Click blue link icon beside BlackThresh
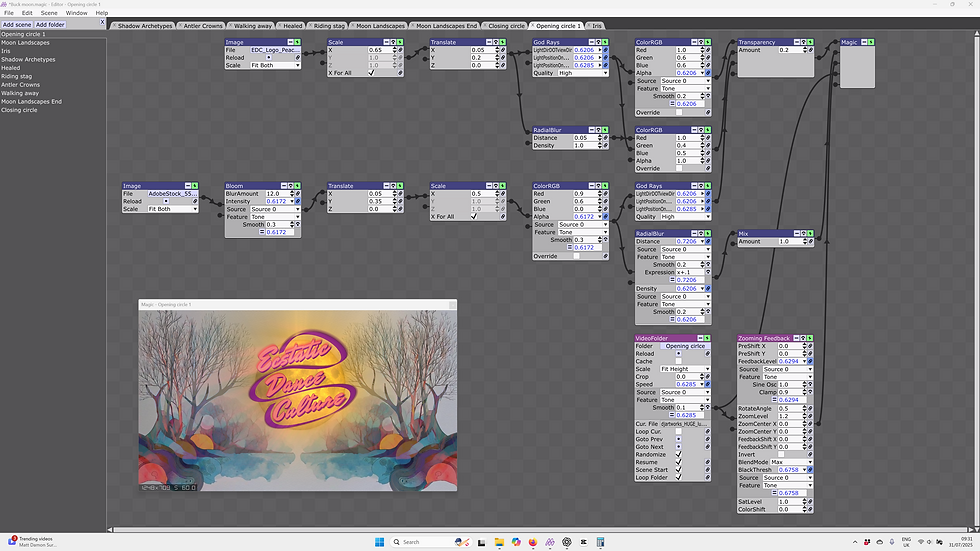Screen dimensions: 980x551 tap(811, 470)
